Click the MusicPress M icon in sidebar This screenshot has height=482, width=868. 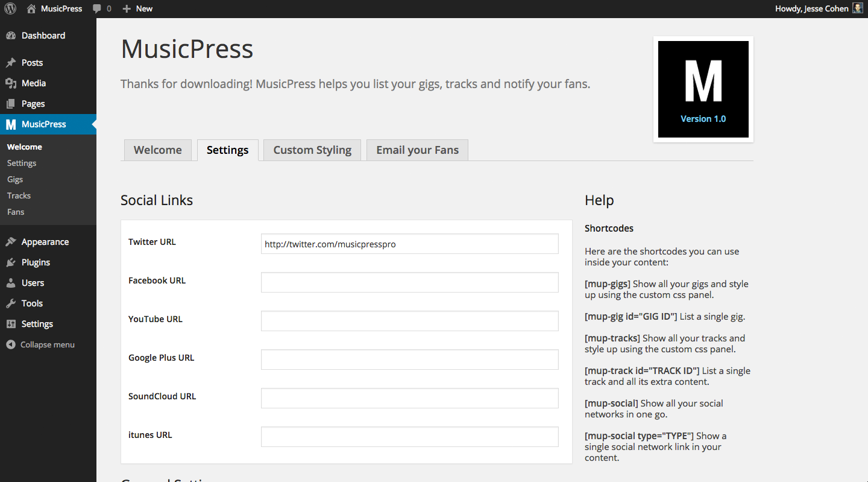[x=11, y=124]
